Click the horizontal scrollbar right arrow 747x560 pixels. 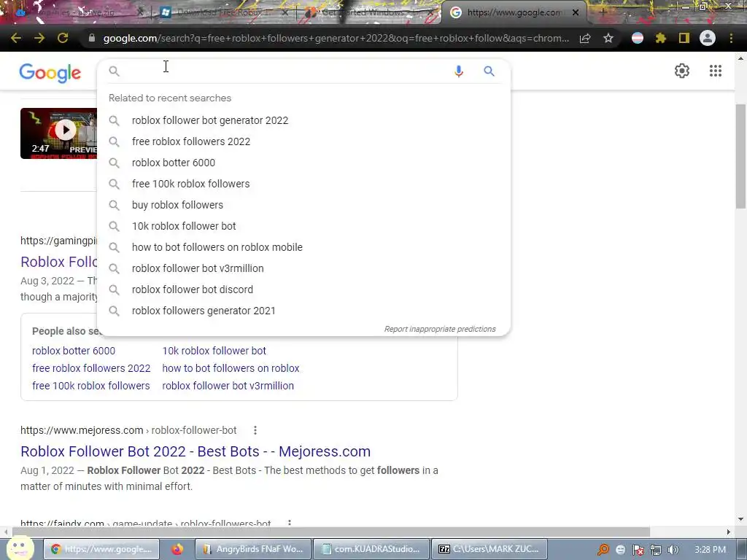729,532
